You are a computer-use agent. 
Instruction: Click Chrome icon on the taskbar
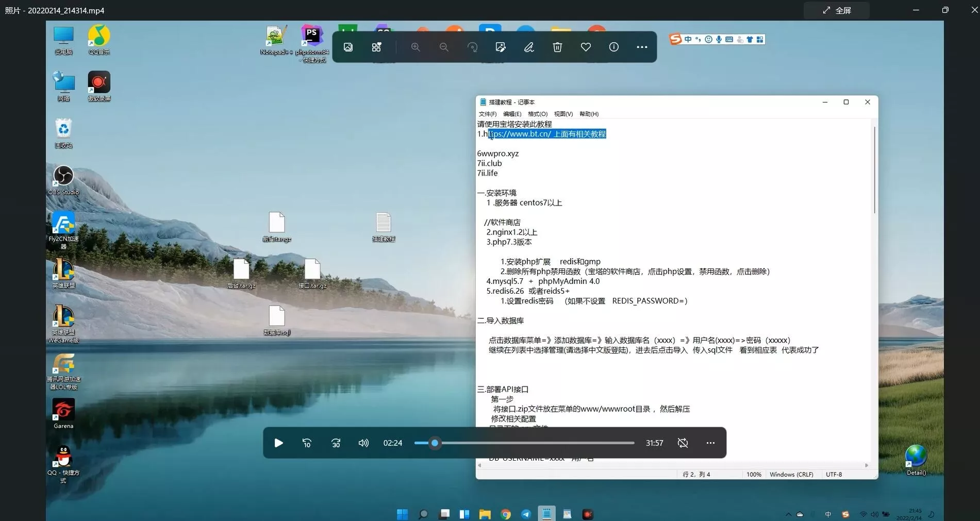coord(505,514)
